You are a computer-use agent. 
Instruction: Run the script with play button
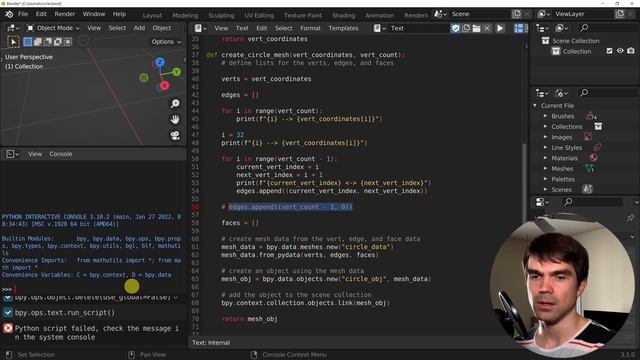500,28
